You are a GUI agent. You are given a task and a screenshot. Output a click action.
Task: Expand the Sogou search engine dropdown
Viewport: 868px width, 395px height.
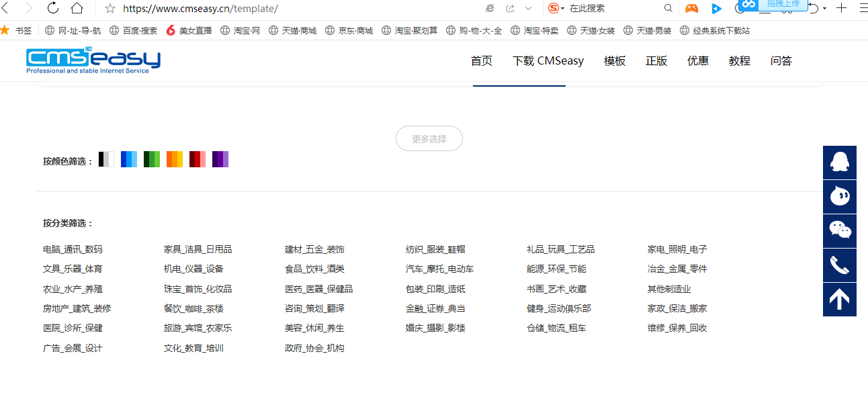[x=562, y=8]
